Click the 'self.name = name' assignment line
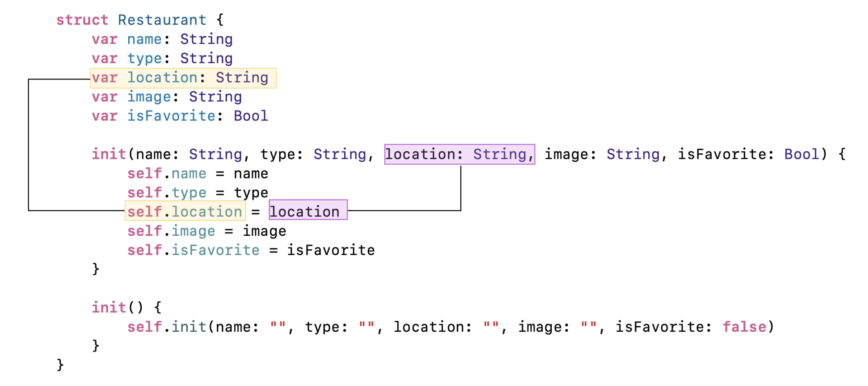 [198, 174]
